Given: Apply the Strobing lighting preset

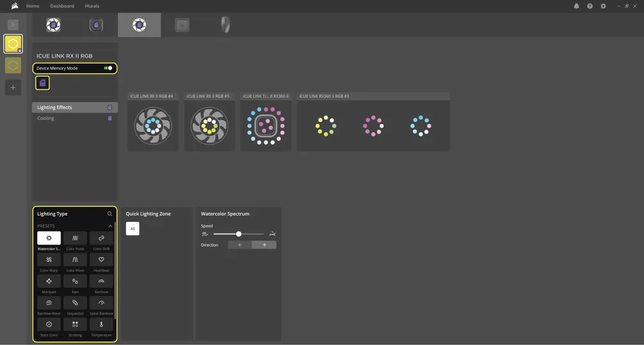Looking at the screenshot, I should (x=75, y=324).
